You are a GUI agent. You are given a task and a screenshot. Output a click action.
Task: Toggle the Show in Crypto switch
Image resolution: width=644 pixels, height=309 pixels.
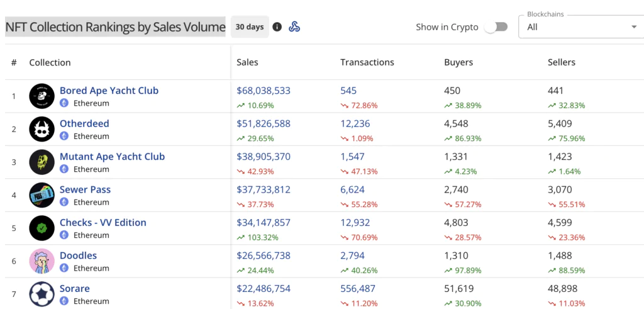[496, 27]
